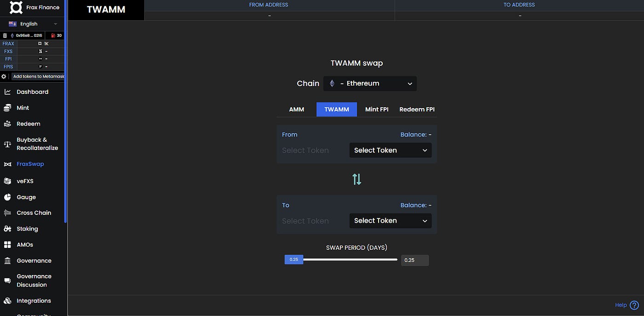Screen dimensions: 644x316
Task: Click the Integrations cubes icon
Action: [7, 301]
